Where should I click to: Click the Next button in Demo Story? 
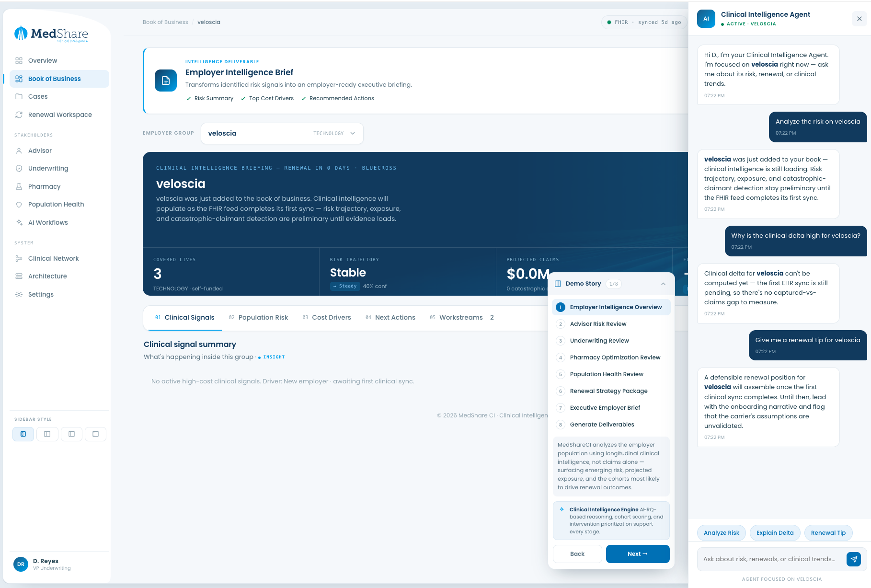[x=638, y=554]
